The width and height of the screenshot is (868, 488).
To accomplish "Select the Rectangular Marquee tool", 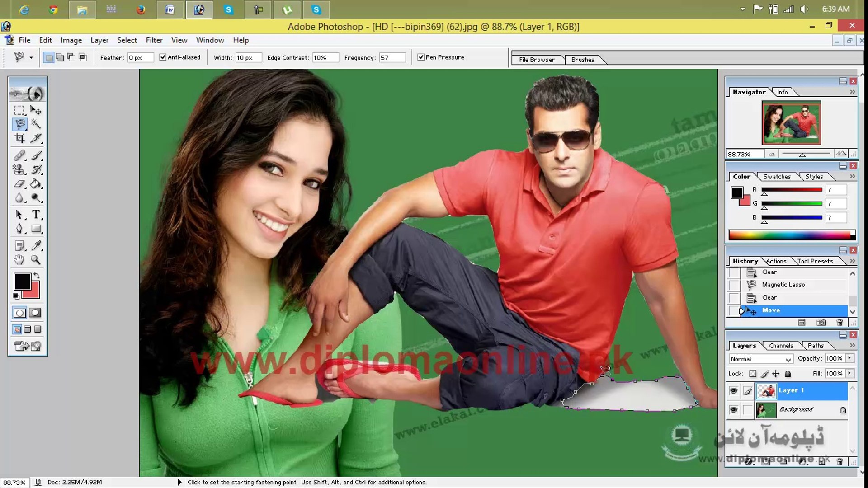I will [19, 110].
